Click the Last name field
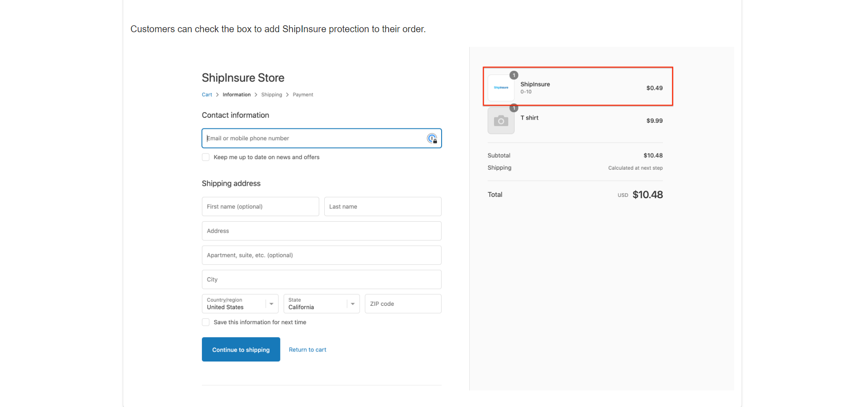The image size is (868, 407). [x=383, y=206]
